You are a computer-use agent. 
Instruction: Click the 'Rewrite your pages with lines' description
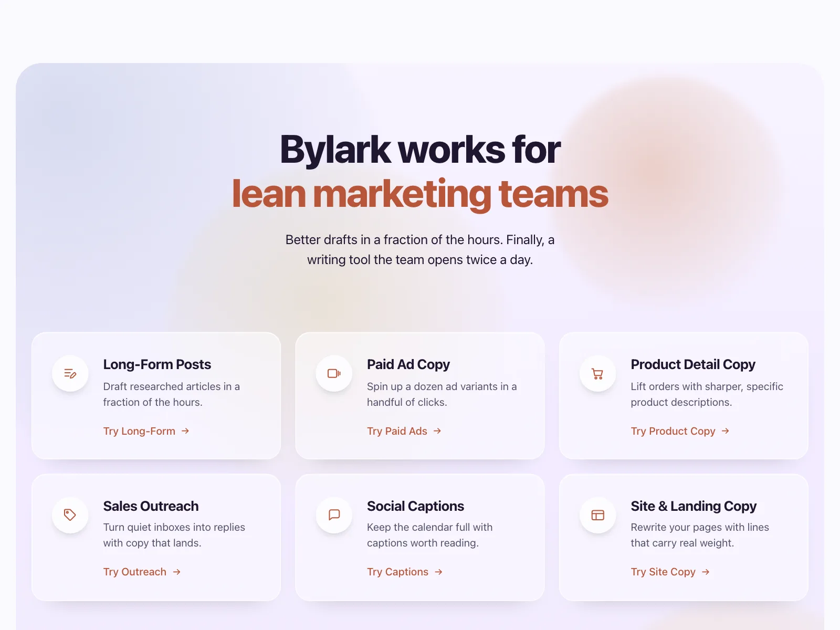700,535
